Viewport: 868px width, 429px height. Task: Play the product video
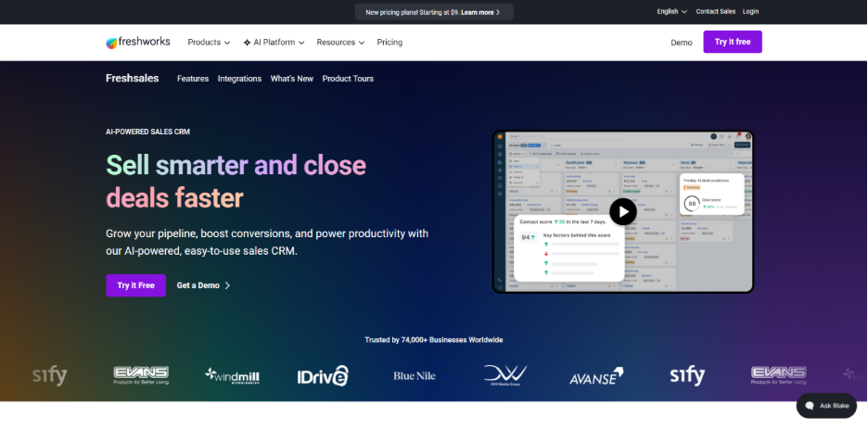(623, 212)
